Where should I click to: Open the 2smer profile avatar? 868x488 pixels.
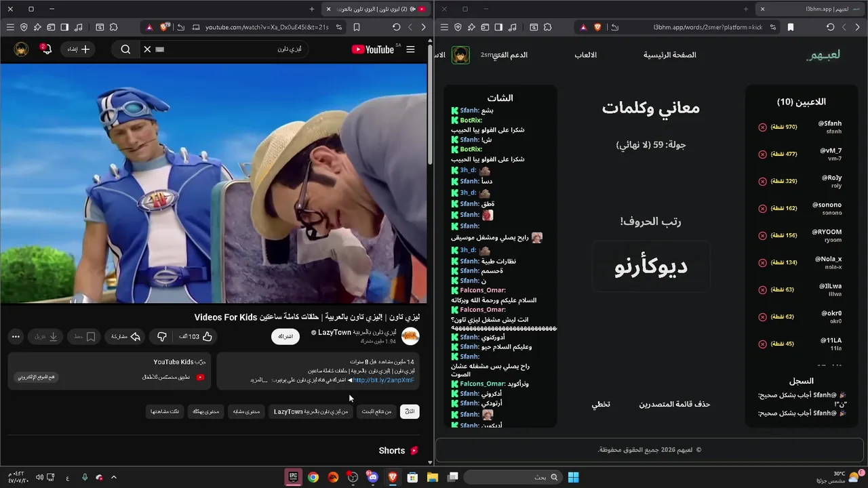[x=460, y=55]
